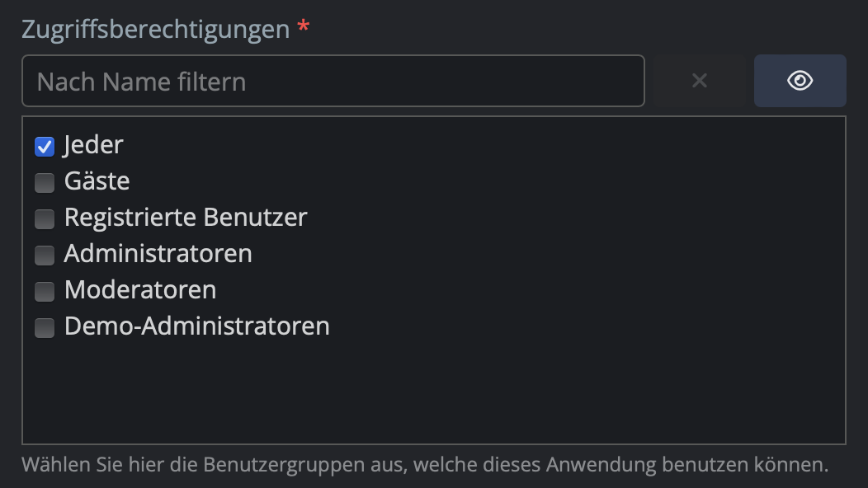
Task: Check the Demo-Administratoren checkbox
Action: point(45,328)
